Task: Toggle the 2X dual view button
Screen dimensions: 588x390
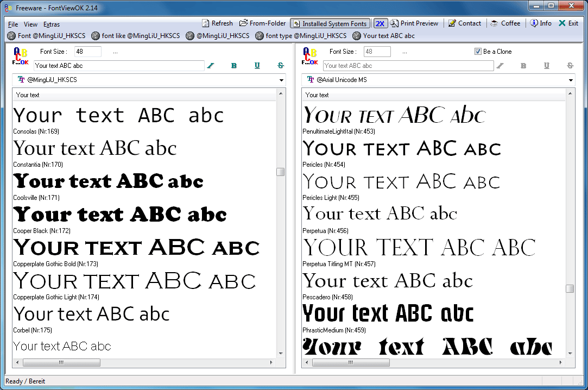Action: tap(380, 23)
